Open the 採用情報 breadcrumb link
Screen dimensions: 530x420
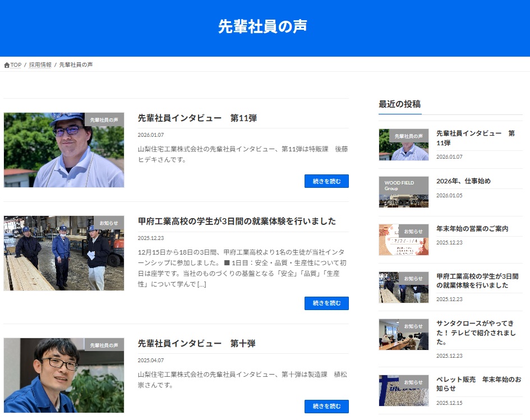click(x=40, y=65)
